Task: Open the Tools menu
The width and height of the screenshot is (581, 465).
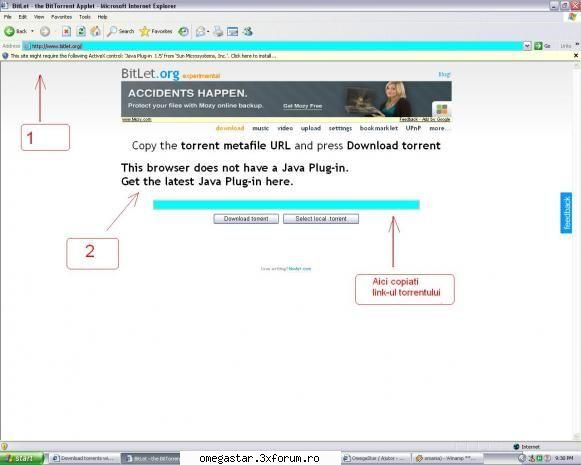Action: (x=85, y=17)
